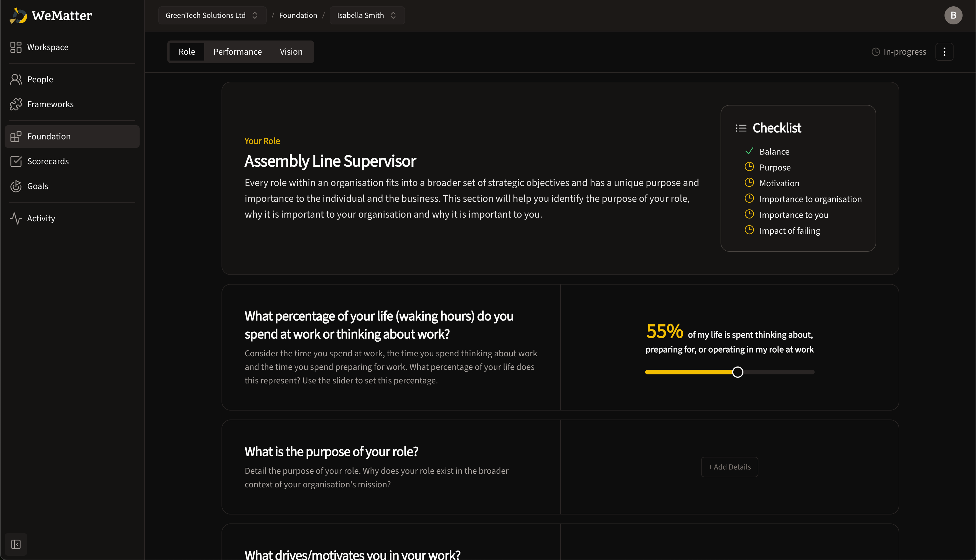Click the Motivation checklist item

point(779,183)
